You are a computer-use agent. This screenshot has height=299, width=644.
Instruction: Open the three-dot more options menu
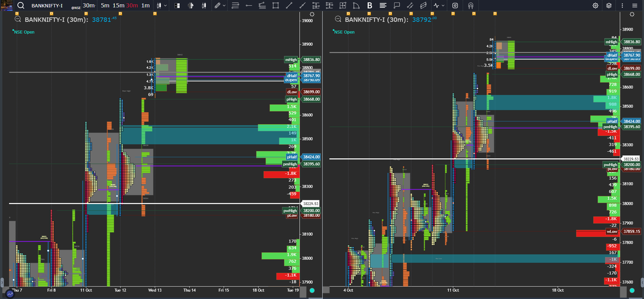pos(621,5)
